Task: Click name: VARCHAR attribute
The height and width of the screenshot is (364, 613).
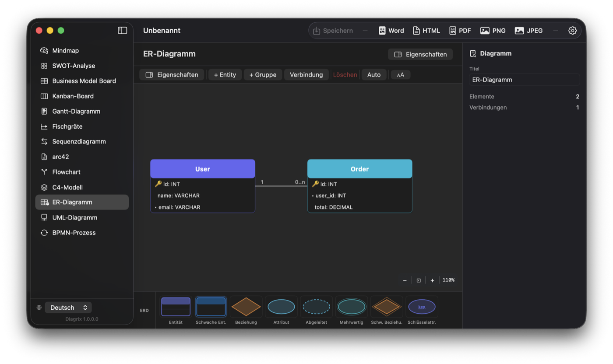Action: click(x=203, y=196)
